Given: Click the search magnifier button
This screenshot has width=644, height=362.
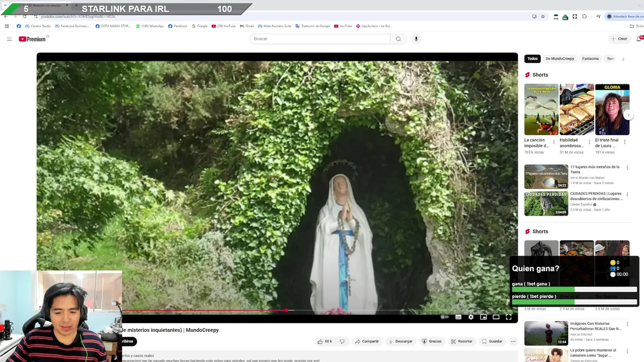Looking at the screenshot, I should pyautogui.click(x=398, y=39).
